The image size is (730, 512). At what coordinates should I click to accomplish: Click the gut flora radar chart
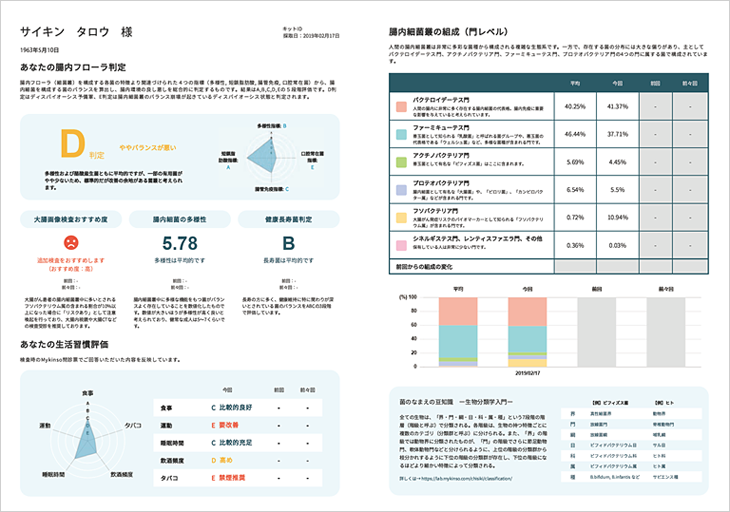(x=271, y=157)
